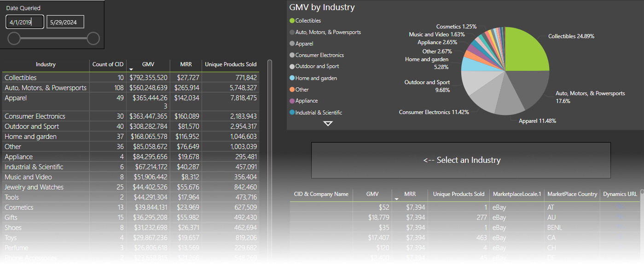
Task: Sort the left table by Industry header
Action: pos(46,64)
